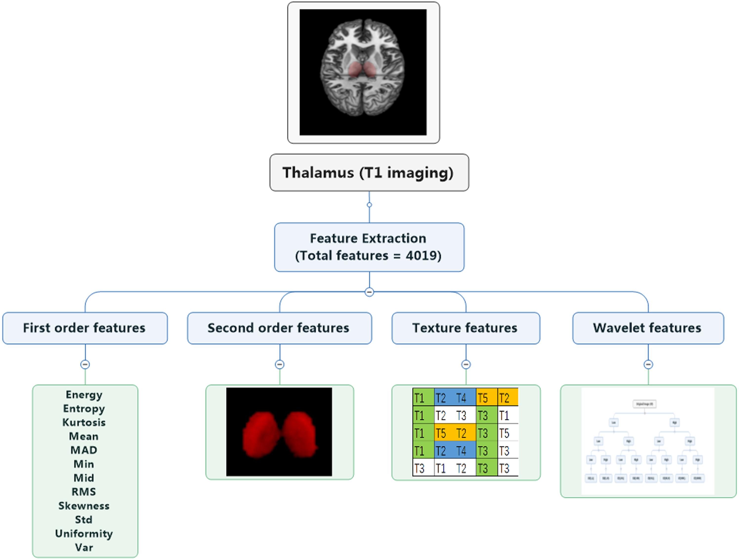Screen dimensions: 739x560
Task: Click the word MAD in the list
Action: [x=84, y=450]
